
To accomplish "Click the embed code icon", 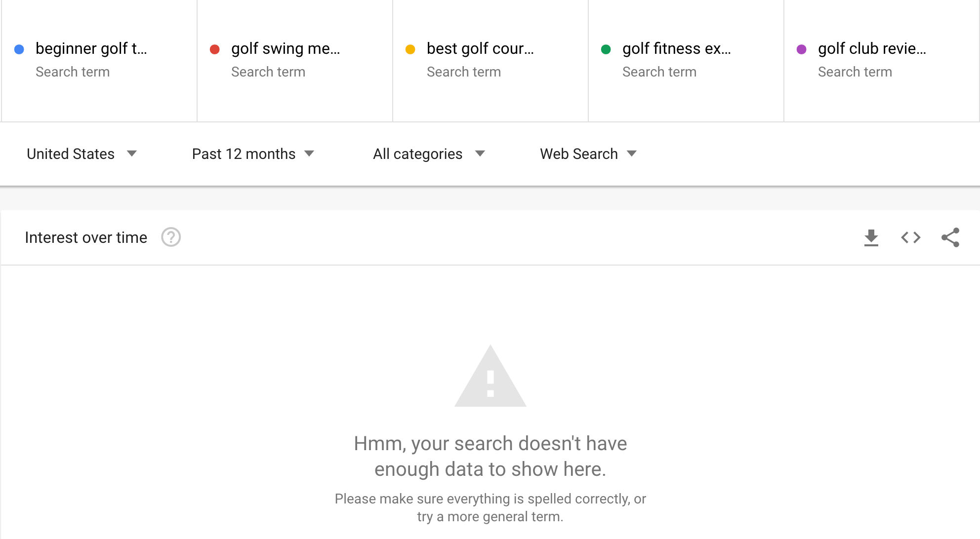I will pos(910,237).
